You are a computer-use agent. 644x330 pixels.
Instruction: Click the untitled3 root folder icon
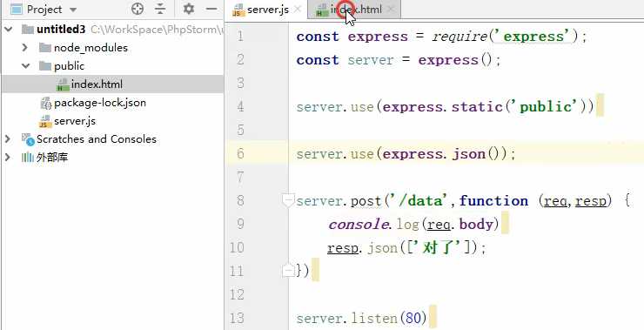pyautogui.click(x=28, y=30)
